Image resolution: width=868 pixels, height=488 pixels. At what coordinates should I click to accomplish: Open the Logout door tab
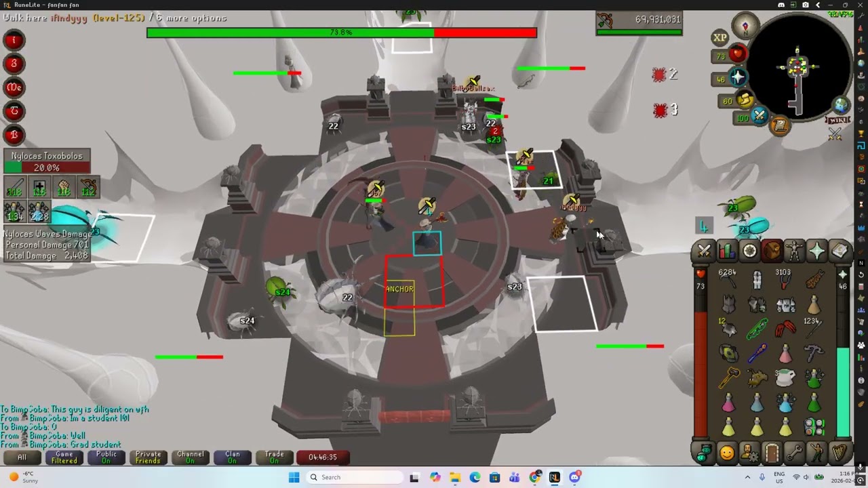[x=772, y=452]
